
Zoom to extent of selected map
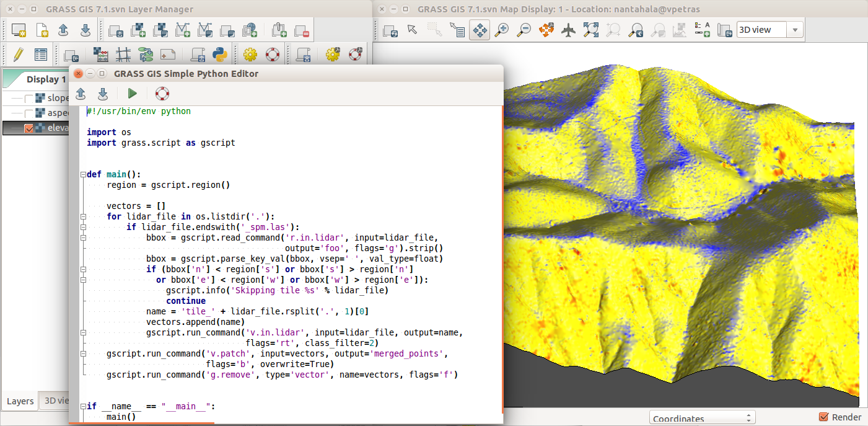click(591, 30)
